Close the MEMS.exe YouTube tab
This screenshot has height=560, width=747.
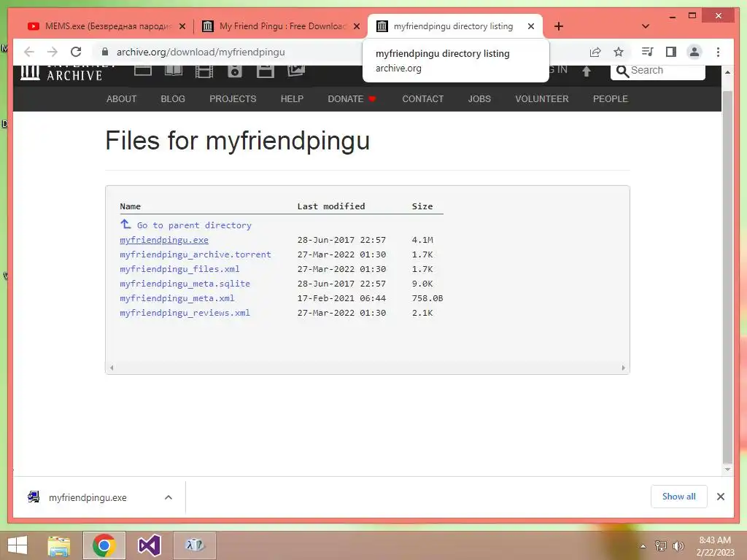[182, 27]
